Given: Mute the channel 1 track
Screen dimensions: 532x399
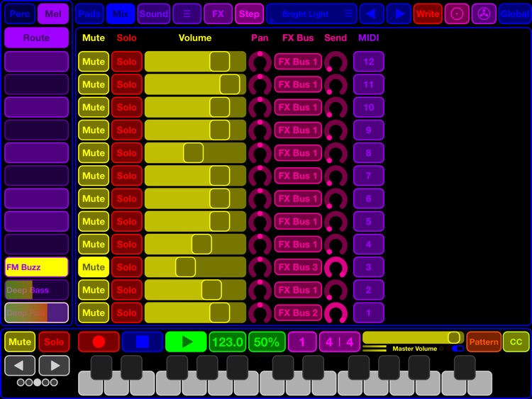Looking at the screenshot, I should tap(94, 313).
